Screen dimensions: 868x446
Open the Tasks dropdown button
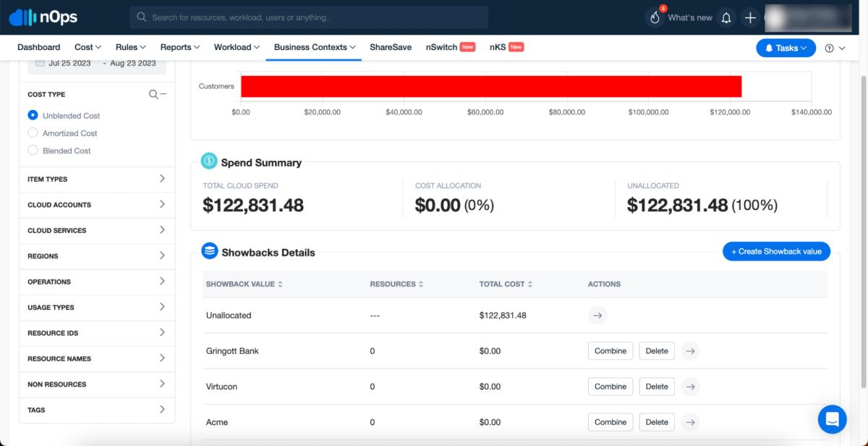click(x=786, y=48)
